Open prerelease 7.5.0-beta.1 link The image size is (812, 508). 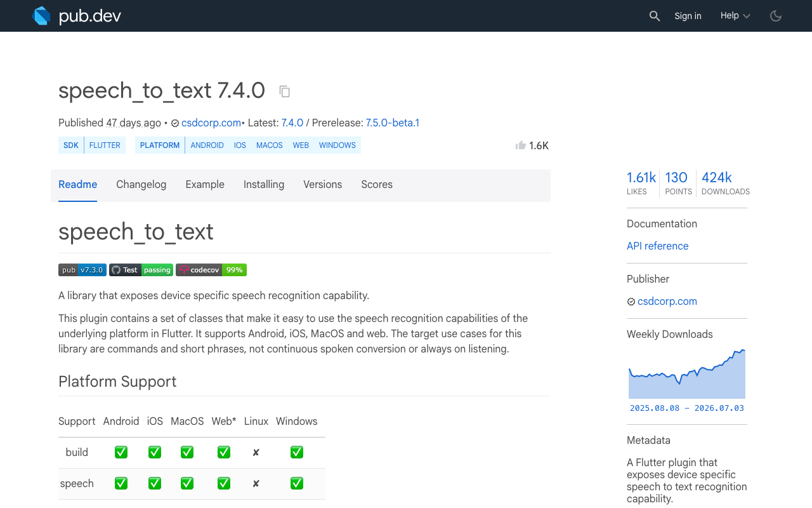tap(393, 123)
